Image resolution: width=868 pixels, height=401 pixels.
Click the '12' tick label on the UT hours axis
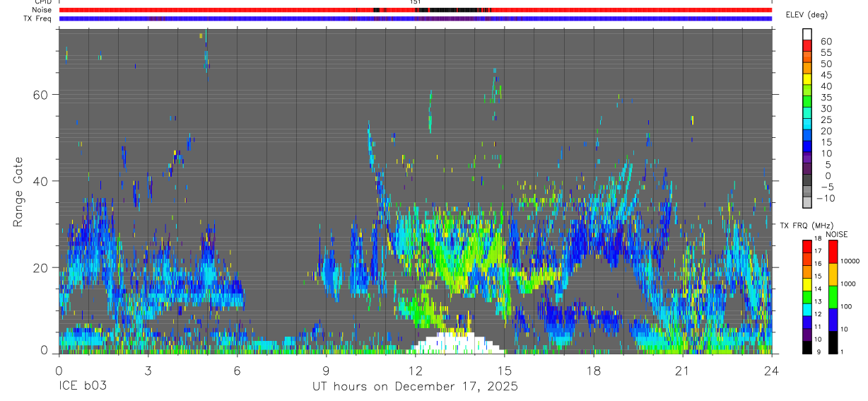pyautogui.click(x=415, y=370)
